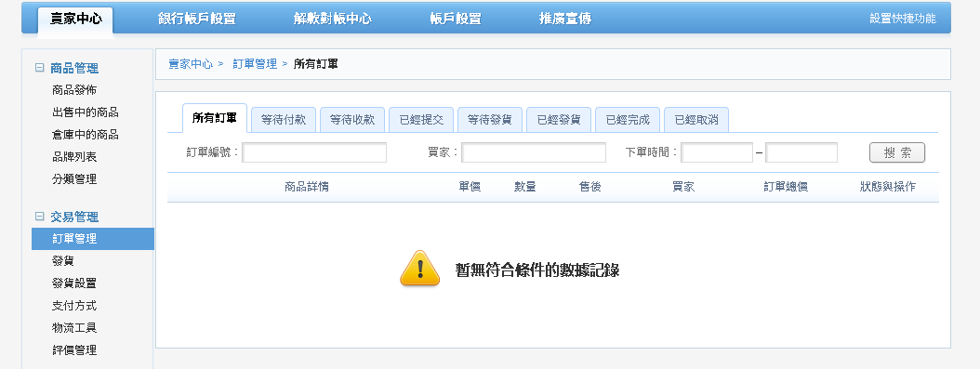The width and height of the screenshot is (980, 369).
Task: Click the 搜索 button
Action: pos(897,152)
